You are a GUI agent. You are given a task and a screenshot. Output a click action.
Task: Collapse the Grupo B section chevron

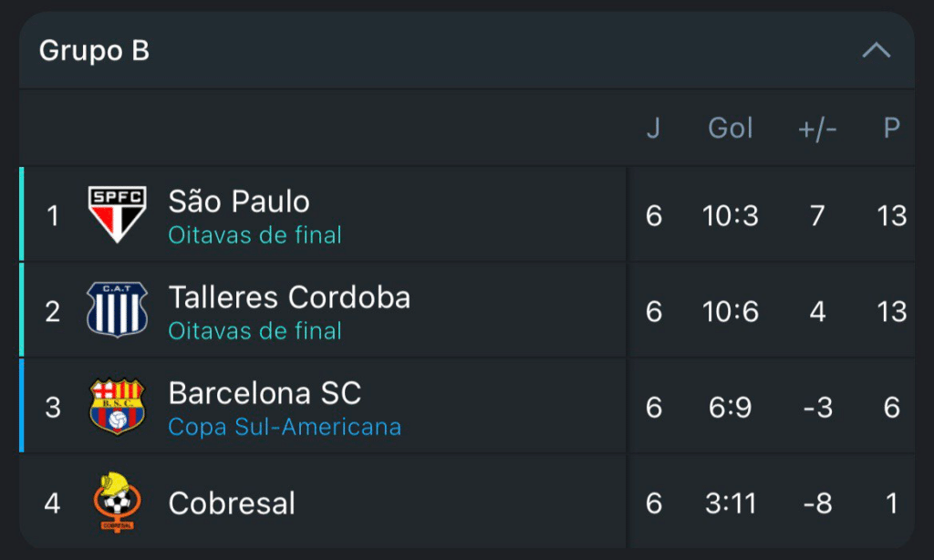tap(876, 51)
